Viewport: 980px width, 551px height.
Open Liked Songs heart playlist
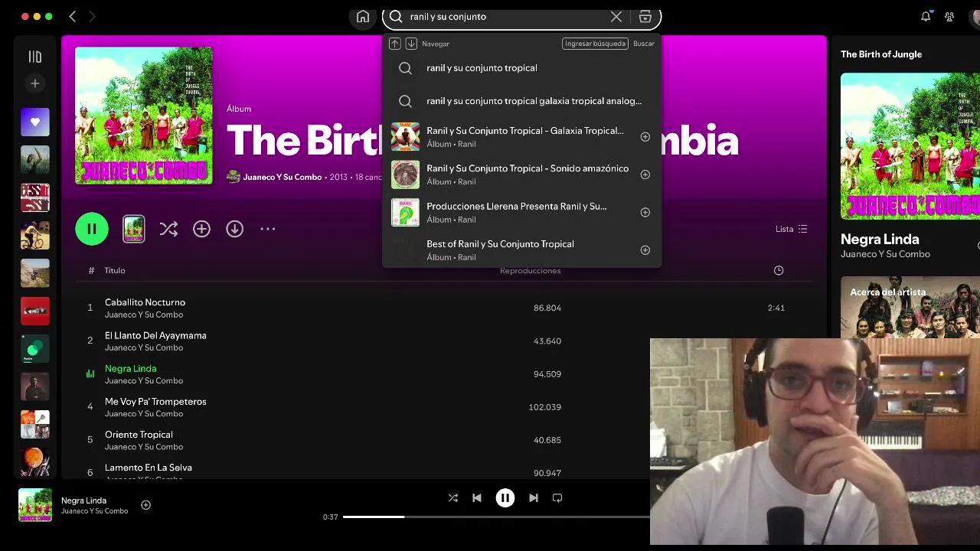(35, 122)
